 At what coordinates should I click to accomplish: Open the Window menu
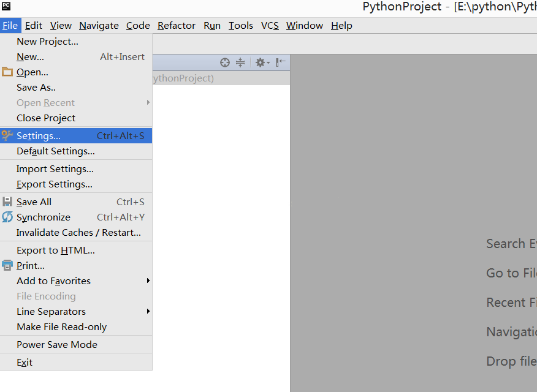(x=305, y=26)
